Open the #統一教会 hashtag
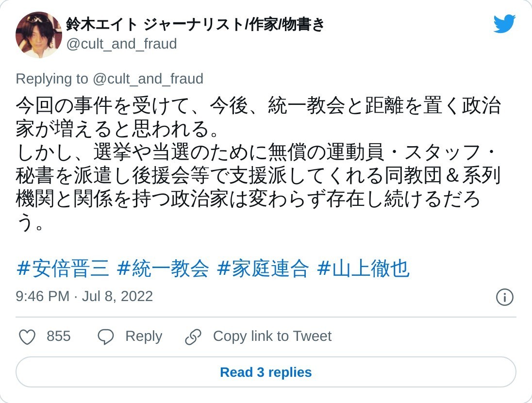The width and height of the screenshot is (532, 403). pyautogui.click(x=163, y=269)
